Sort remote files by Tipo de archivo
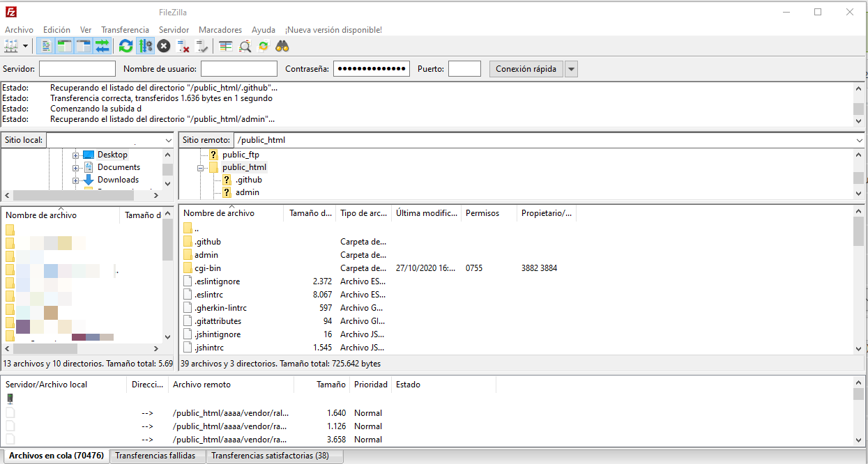Viewport: 868px width, 464px height. click(x=364, y=213)
